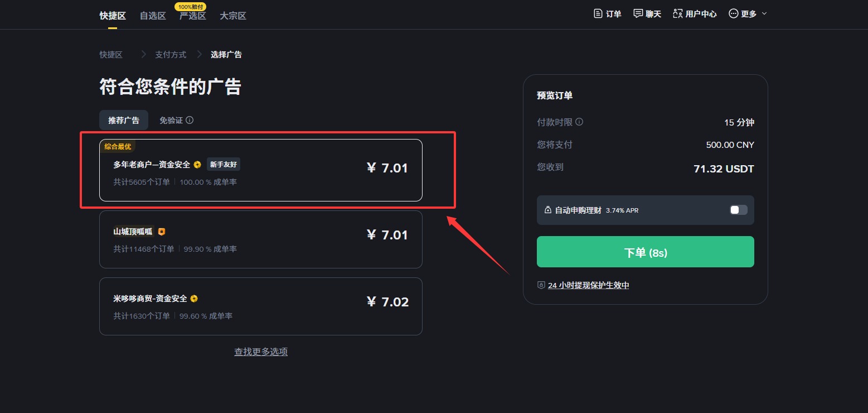Click the 查找更多选项 link

point(261,352)
